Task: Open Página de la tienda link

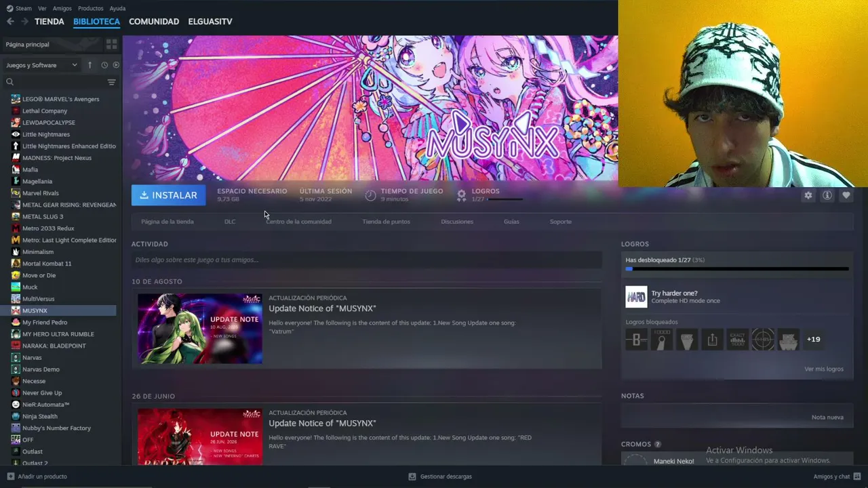Action: pyautogui.click(x=167, y=222)
